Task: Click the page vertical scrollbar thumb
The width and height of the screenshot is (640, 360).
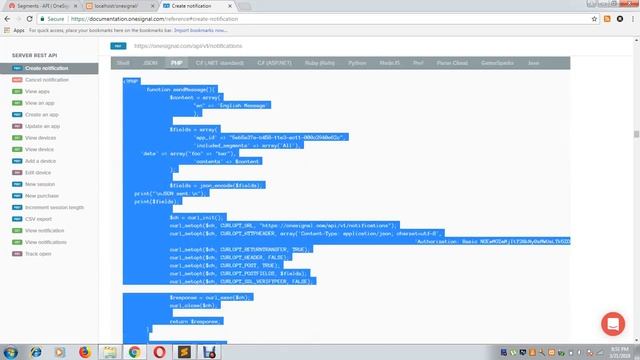Action: point(636,134)
